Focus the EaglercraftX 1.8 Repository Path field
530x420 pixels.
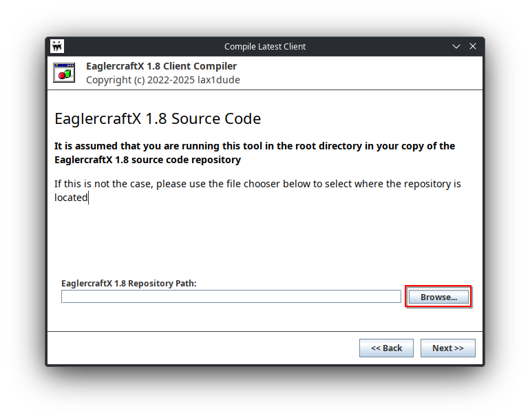pyautogui.click(x=231, y=297)
